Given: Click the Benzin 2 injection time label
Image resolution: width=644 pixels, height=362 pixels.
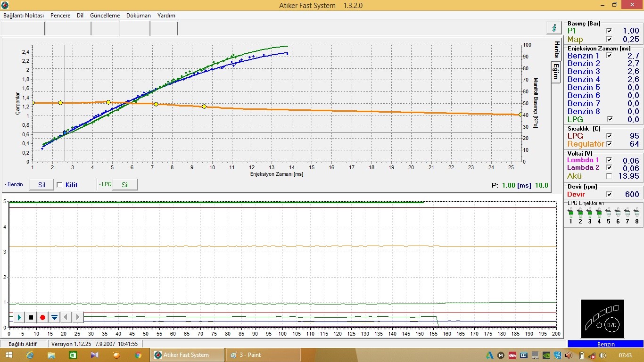Looking at the screenshot, I should click(x=584, y=63).
